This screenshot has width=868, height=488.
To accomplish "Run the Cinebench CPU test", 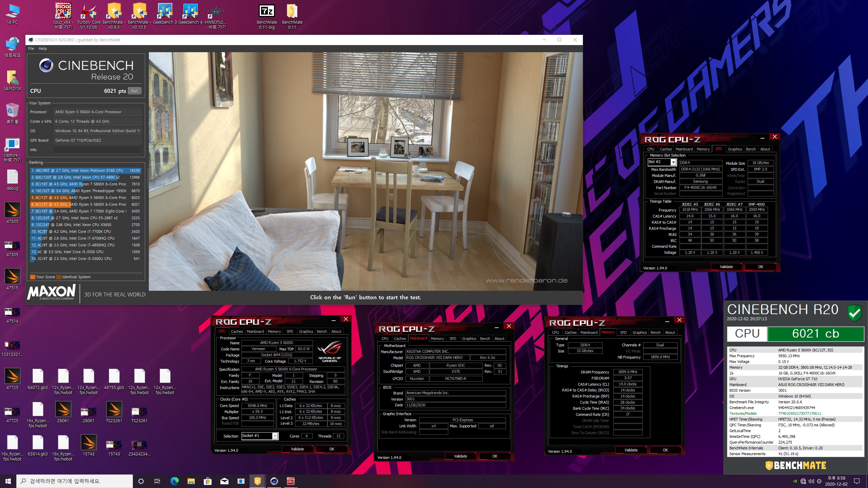I will point(134,91).
